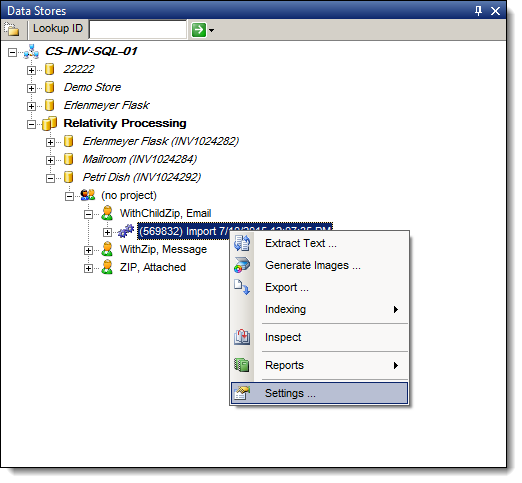Click the WithChildZip, Email custodian icon
This screenshot has height=483, width=522.
pyautogui.click(x=107, y=213)
